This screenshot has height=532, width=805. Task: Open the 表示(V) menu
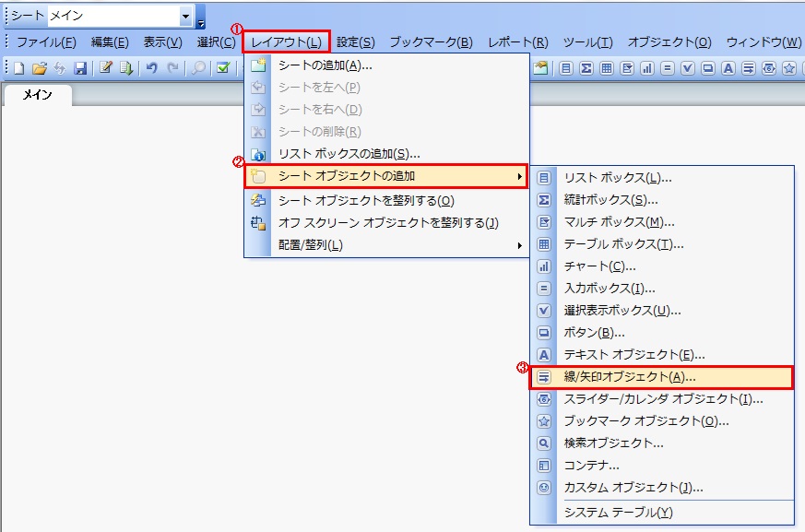(x=162, y=42)
